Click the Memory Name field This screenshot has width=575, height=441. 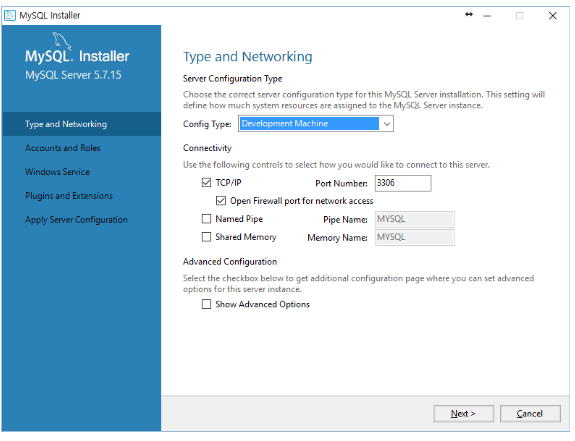pyautogui.click(x=414, y=237)
